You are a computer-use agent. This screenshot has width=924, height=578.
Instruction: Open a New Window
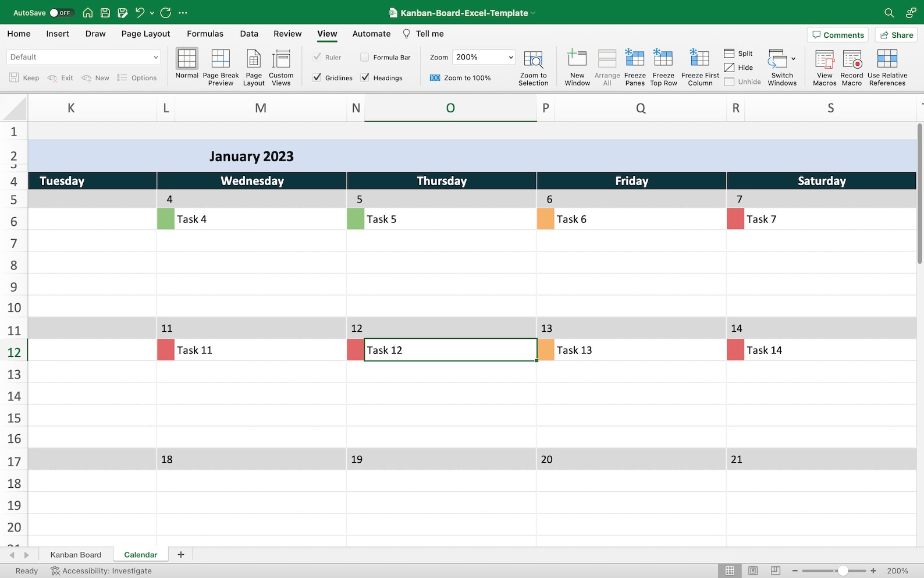click(x=577, y=68)
